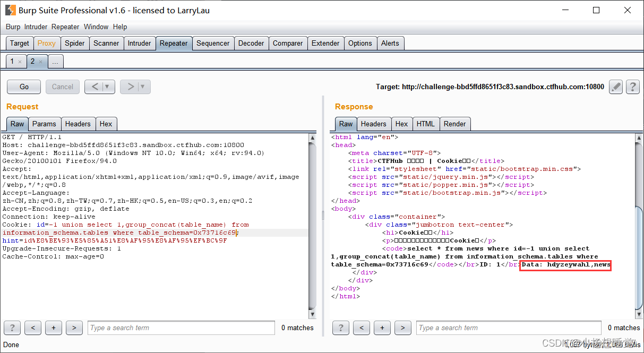This screenshot has width=644, height=353.
Task: Click the edit target pencil icon
Action: (x=615, y=87)
